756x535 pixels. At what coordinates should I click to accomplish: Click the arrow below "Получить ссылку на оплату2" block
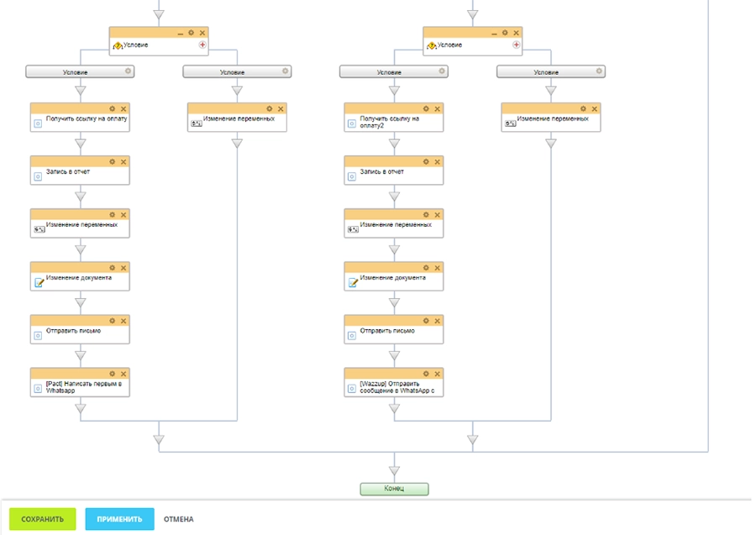394,144
